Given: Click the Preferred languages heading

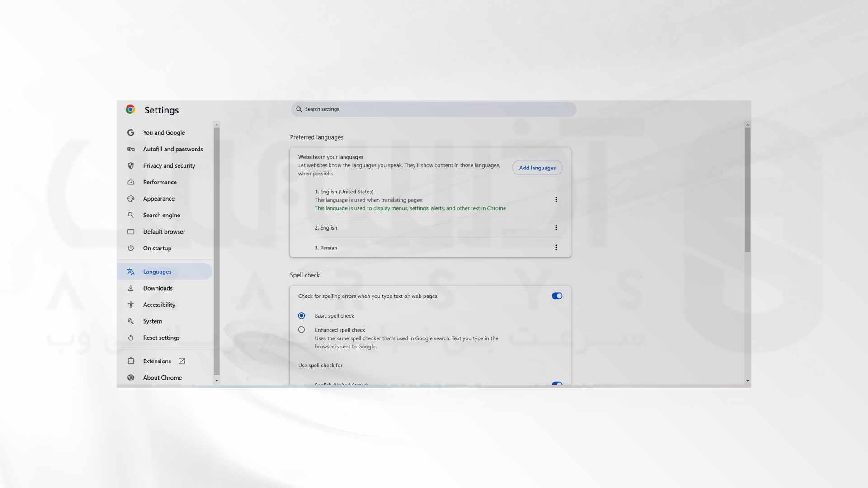Looking at the screenshot, I should pos(316,137).
